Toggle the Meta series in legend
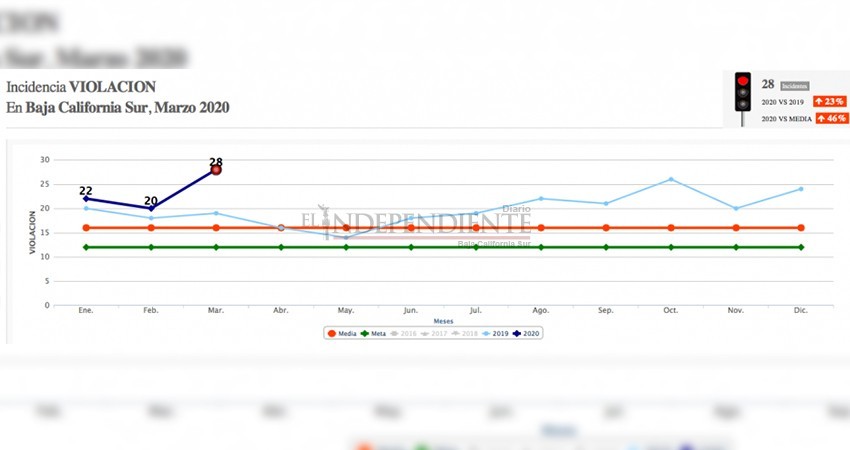850x450 pixels. (x=373, y=333)
